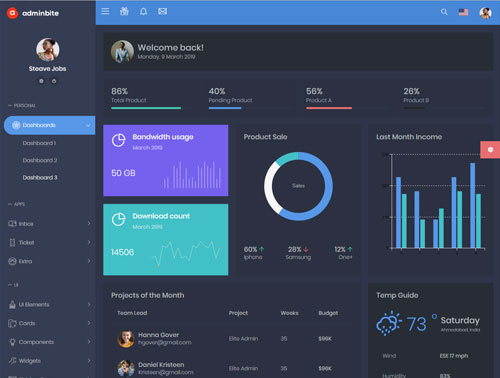The image size is (500, 378).
Task: Open notifications bell icon
Action: [143, 12]
